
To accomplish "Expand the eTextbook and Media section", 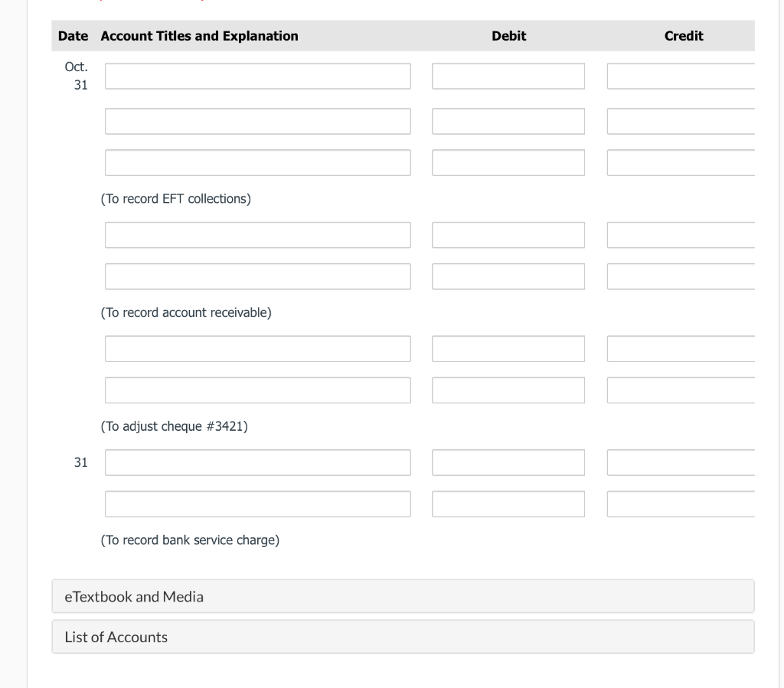I will tap(403, 596).
